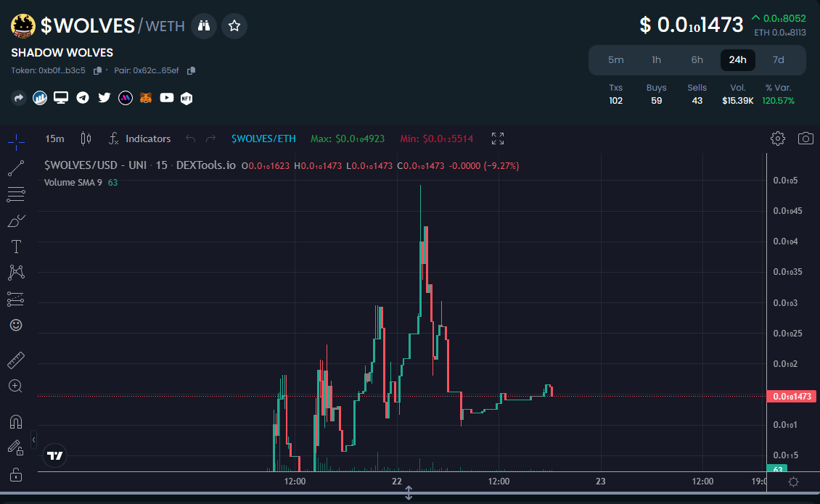
Task: Select the 7d timeframe tab
Action: click(x=778, y=60)
